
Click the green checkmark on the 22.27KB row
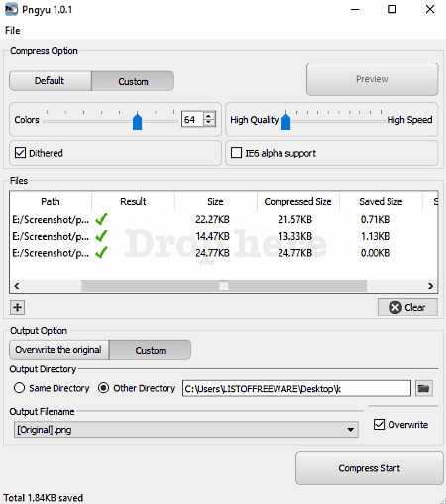pyautogui.click(x=101, y=219)
